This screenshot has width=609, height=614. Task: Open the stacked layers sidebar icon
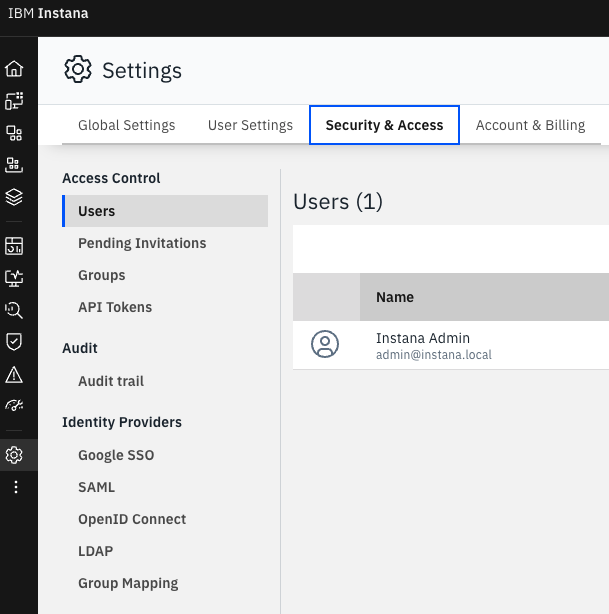[14, 197]
